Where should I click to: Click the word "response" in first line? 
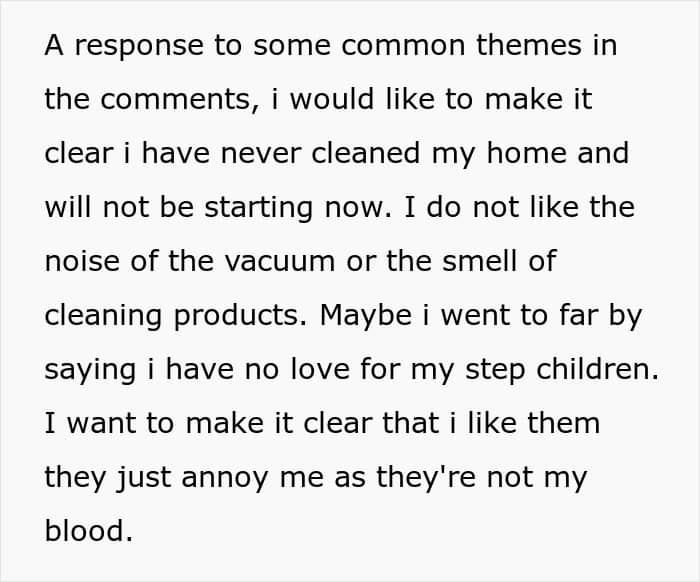click(139, 46)
